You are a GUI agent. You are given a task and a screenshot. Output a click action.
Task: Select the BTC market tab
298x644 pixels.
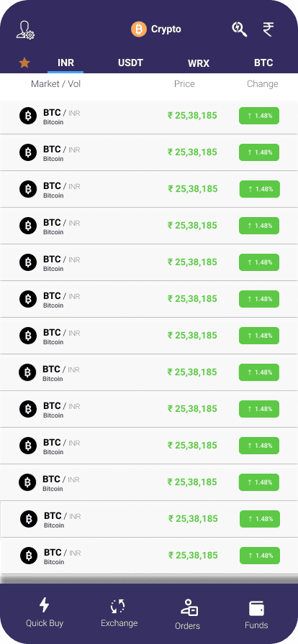[263, 63]
